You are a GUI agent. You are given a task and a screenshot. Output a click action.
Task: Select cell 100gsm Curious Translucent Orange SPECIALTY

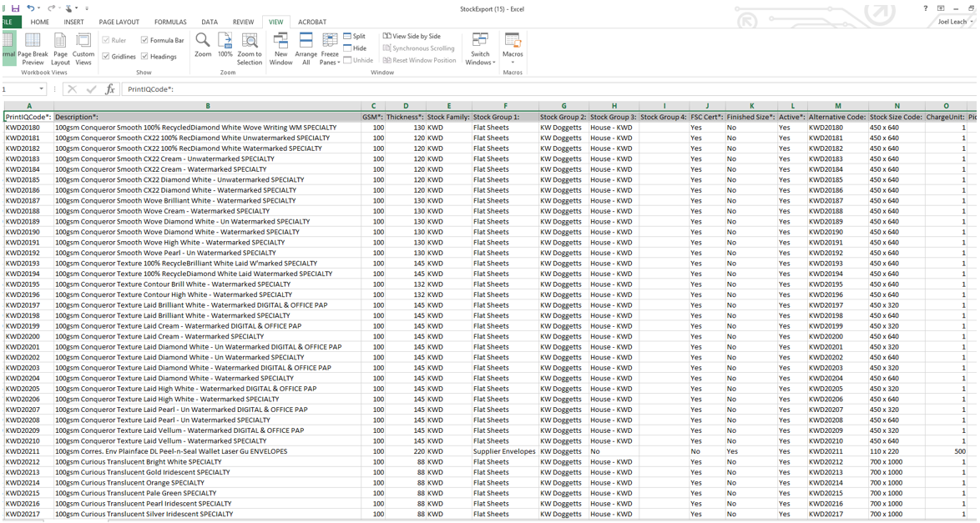(x=208, y=483)
